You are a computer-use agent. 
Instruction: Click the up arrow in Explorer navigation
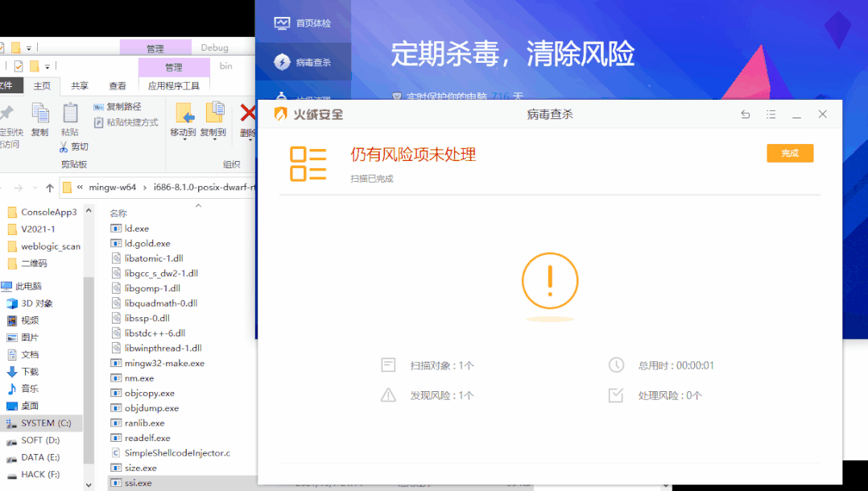(x=50, y=188)
